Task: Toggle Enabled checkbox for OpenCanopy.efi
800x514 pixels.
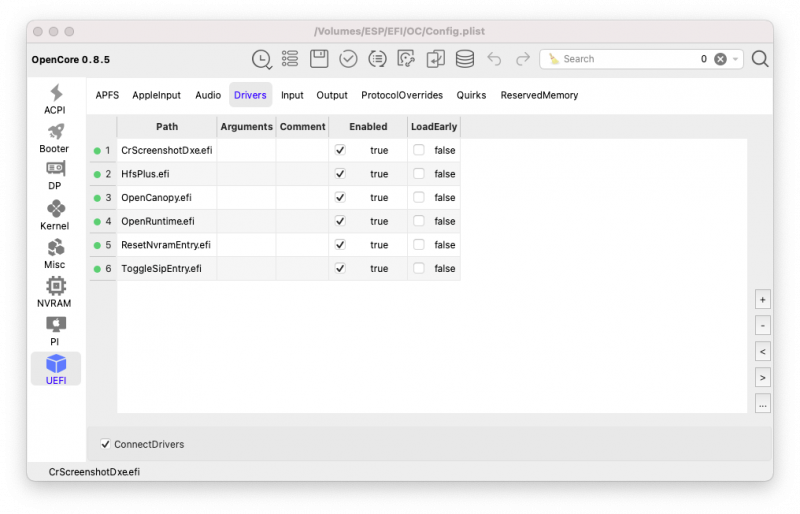Action: pyautogui.click(x=340, y=197)
